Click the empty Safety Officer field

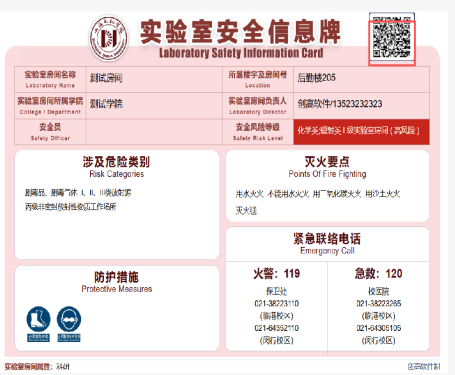154,132
